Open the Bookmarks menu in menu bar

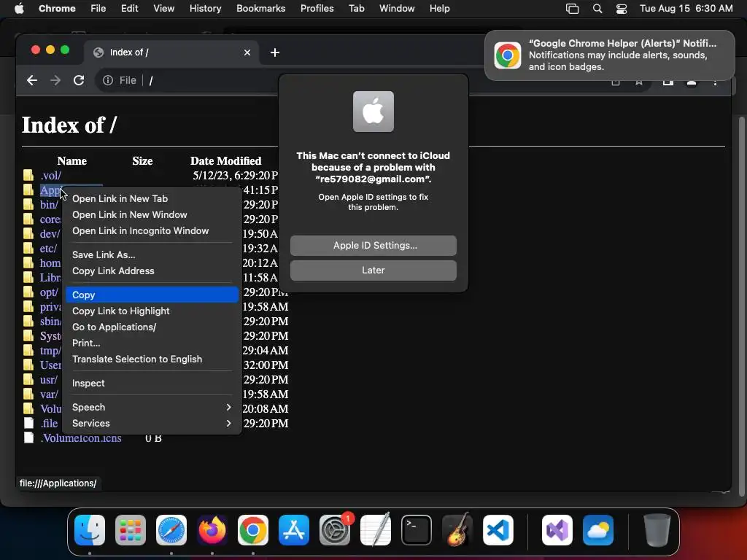[x=261, y=9]
